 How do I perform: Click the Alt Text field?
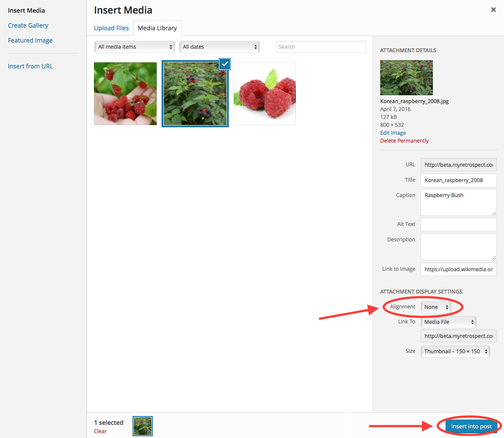click(x=459, y=224)
